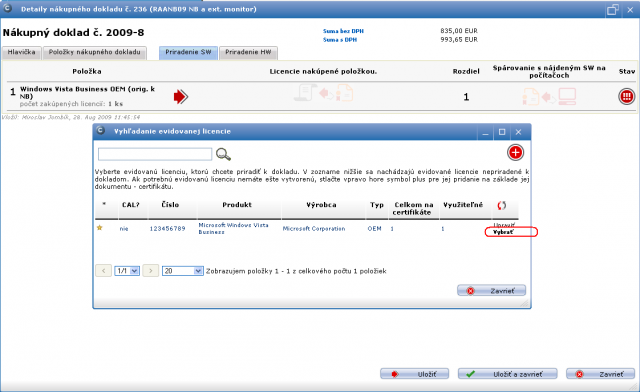Click the 993,65 EUR amount
This screenshot has width=640, height=392.
459,40
